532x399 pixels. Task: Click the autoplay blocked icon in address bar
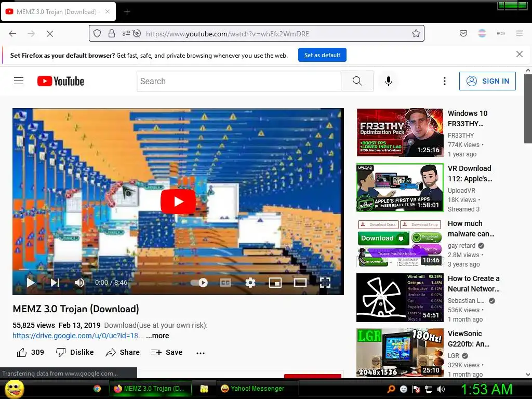point(137,33)
